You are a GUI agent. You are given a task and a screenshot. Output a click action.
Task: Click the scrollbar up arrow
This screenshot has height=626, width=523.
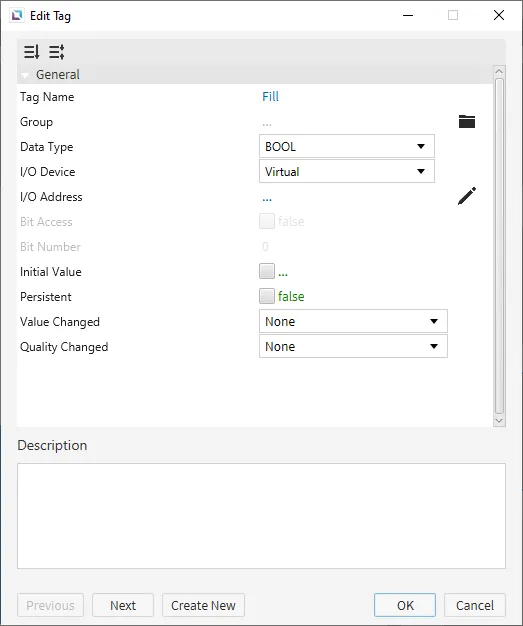tap(499, 71)
